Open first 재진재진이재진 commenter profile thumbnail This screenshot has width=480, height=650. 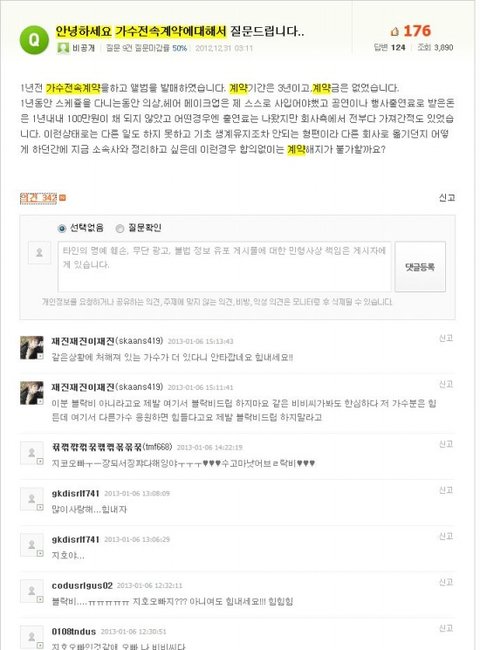[32, 347]
